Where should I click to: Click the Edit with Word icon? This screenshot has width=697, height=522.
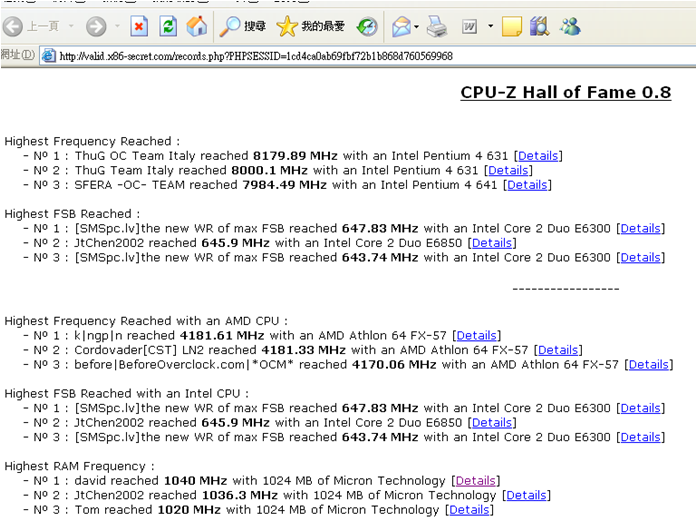[x=469, y=26]
